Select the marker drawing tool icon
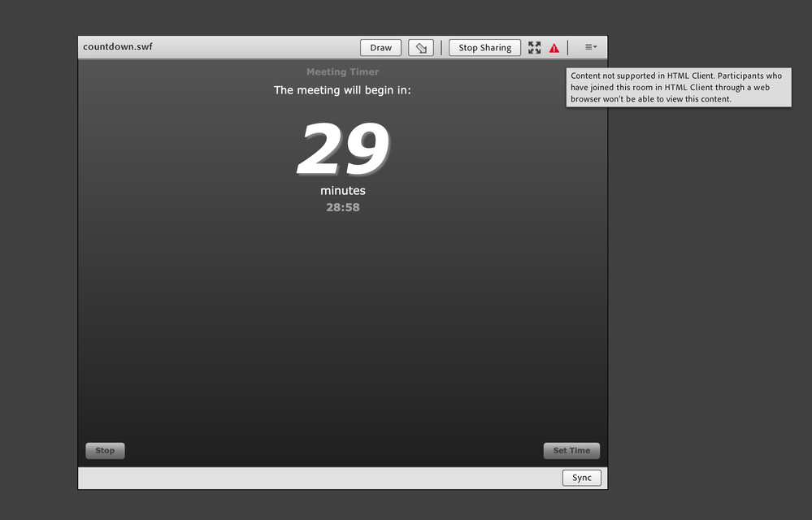The image size is (812, 520). coord(420,47)
